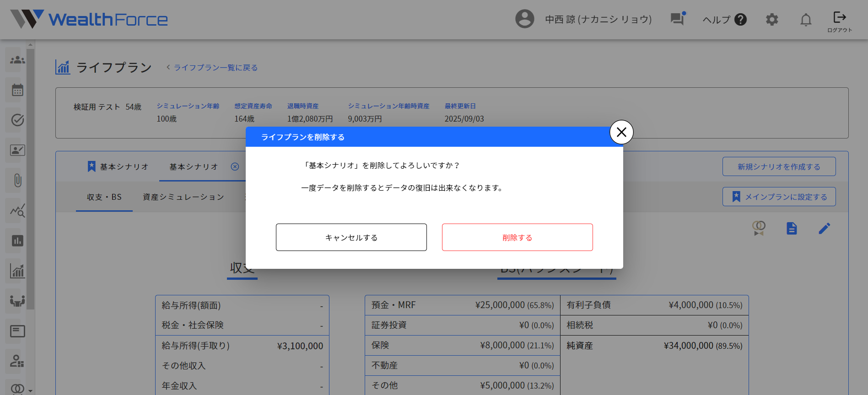This screenshot has height=395, width=868.
Task: Open the bar chart report sidebar icon
Action: click(x=17, y=241)
